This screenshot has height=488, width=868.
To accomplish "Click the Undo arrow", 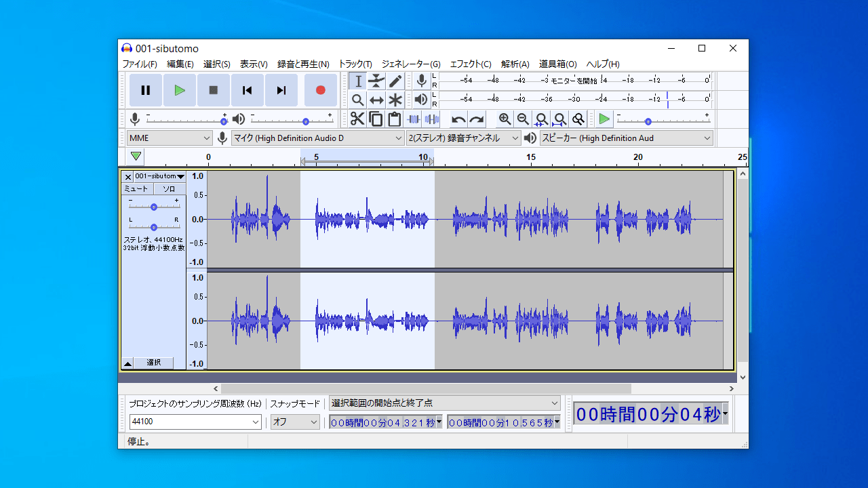I will [x=459, y=119].
